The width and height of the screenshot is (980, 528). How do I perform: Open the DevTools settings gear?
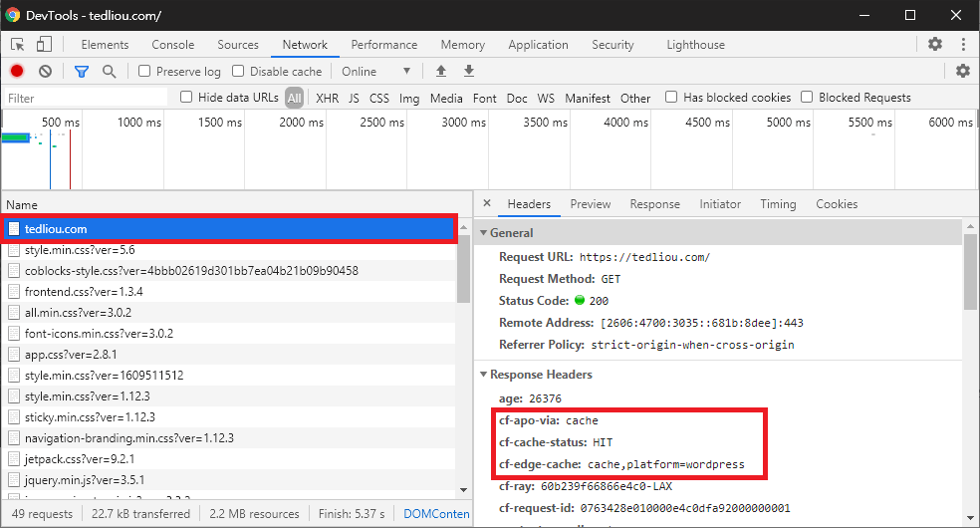(x=935, y=44)
